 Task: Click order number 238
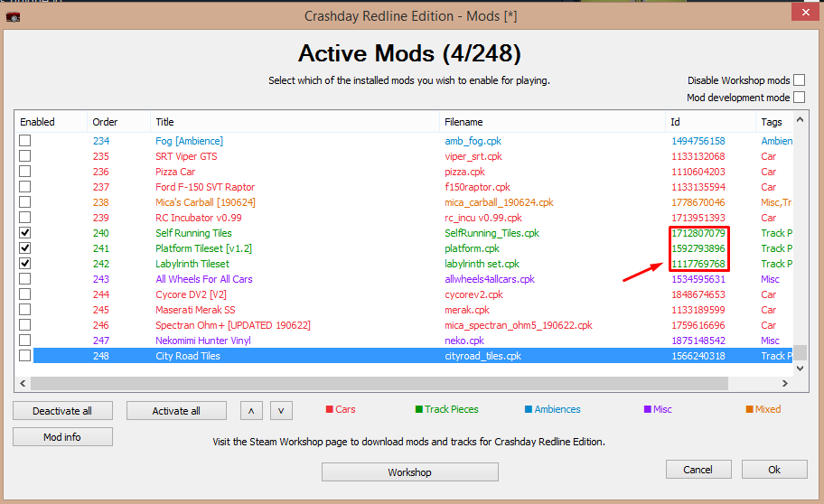(101, 202)
